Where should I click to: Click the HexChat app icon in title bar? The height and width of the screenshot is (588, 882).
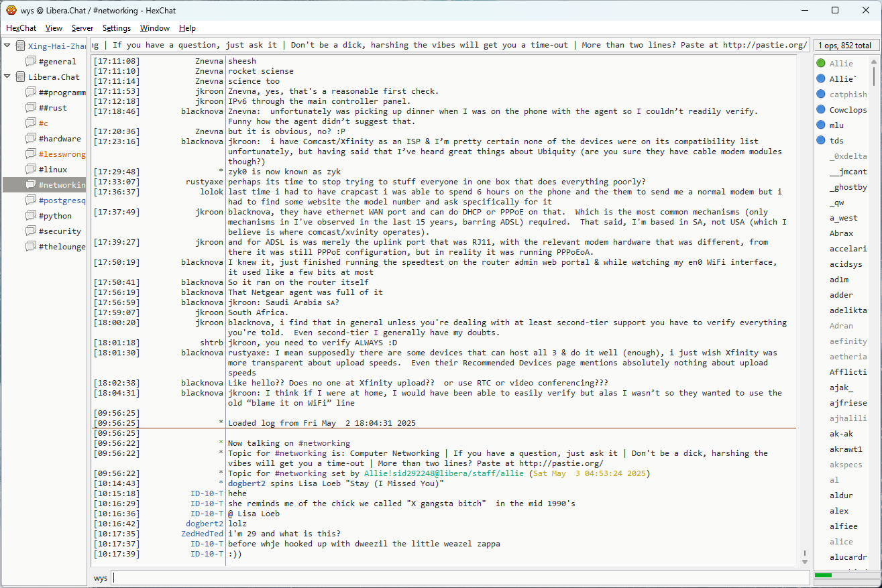pyautogui.click(x=11, y=10)
